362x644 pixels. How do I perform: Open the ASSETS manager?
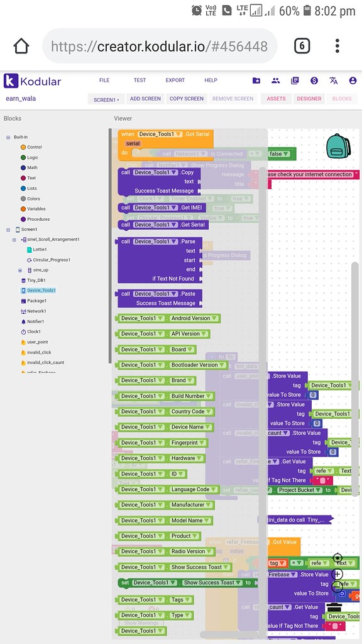pos(277,99)
